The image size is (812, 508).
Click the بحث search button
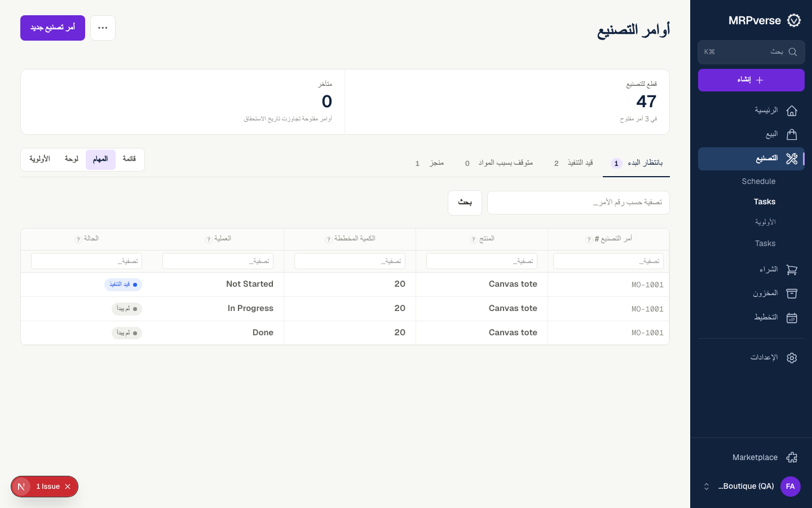pyautogui.click(x=465, y=203)
